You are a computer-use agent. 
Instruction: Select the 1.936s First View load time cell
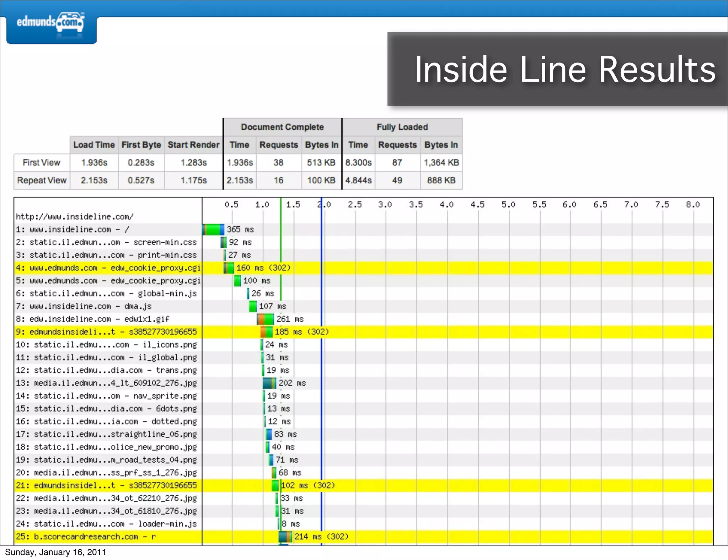pyautogui.click(x=94, y=162)
